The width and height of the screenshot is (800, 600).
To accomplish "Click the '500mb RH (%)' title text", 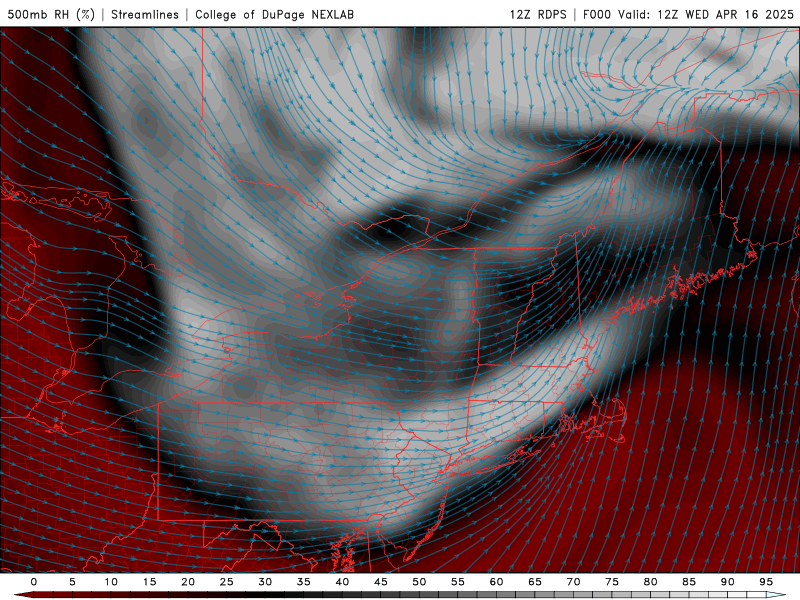I will tap(51, 14).
